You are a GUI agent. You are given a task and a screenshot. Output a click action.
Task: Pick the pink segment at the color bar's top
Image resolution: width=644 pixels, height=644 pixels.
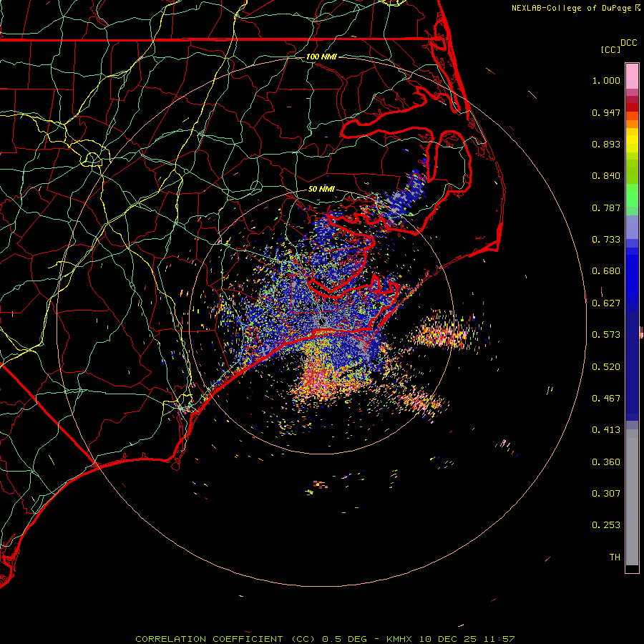pos(632,77)
